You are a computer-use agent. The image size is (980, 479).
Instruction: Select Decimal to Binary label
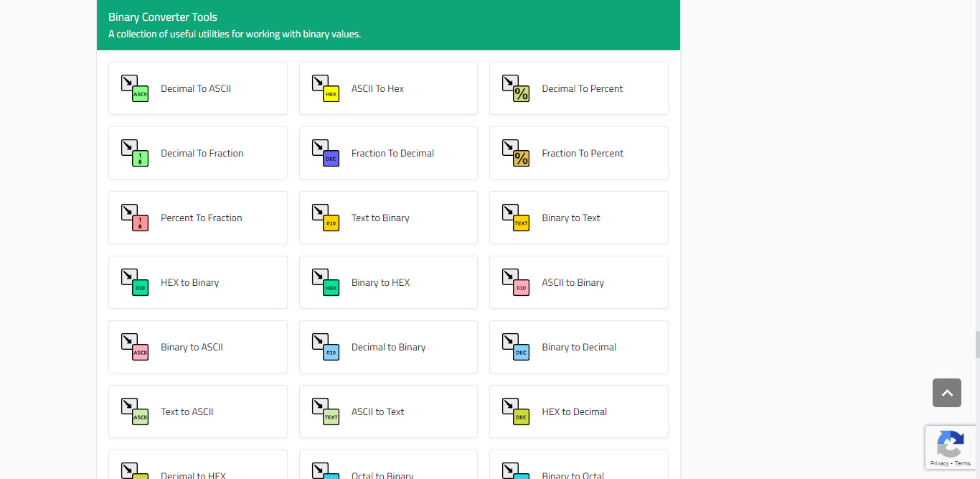tap(388, 347)
